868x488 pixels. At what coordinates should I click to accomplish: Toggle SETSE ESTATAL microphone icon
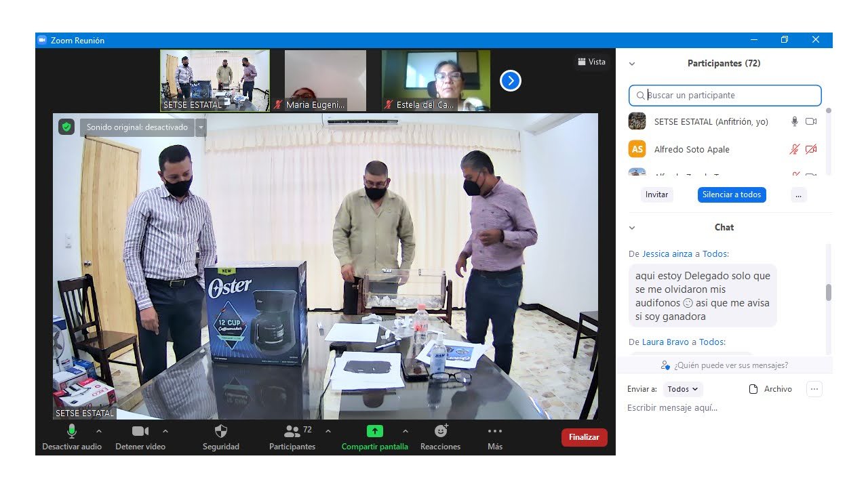point(795,122)
